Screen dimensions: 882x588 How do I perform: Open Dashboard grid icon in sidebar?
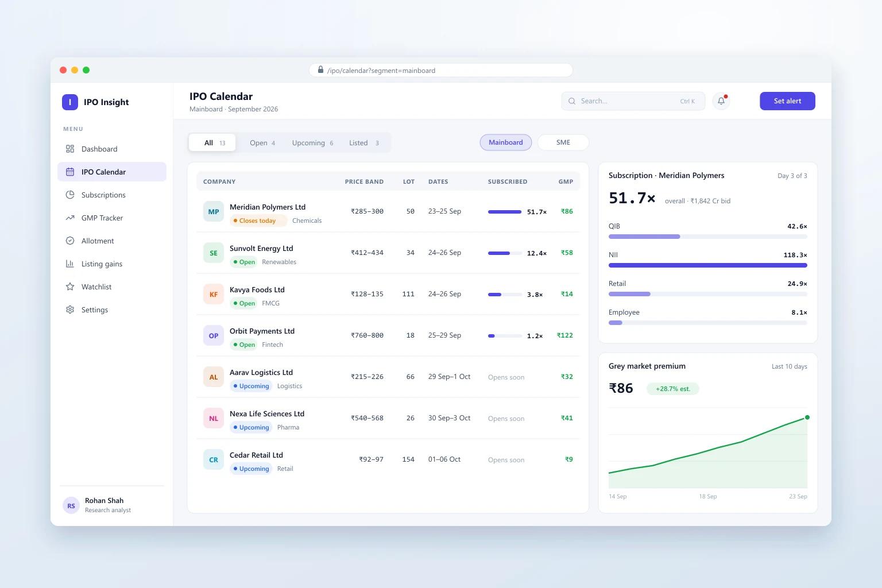pyautogui.click(x=70, y=149)
